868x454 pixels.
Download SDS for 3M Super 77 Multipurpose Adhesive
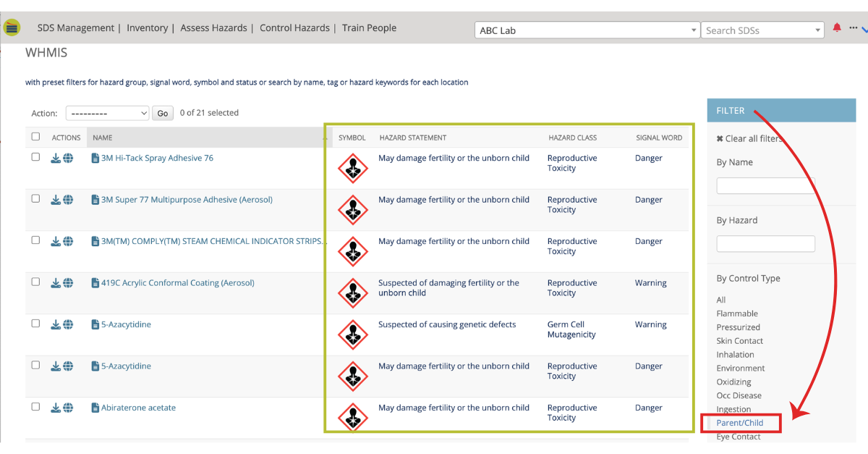56,200
